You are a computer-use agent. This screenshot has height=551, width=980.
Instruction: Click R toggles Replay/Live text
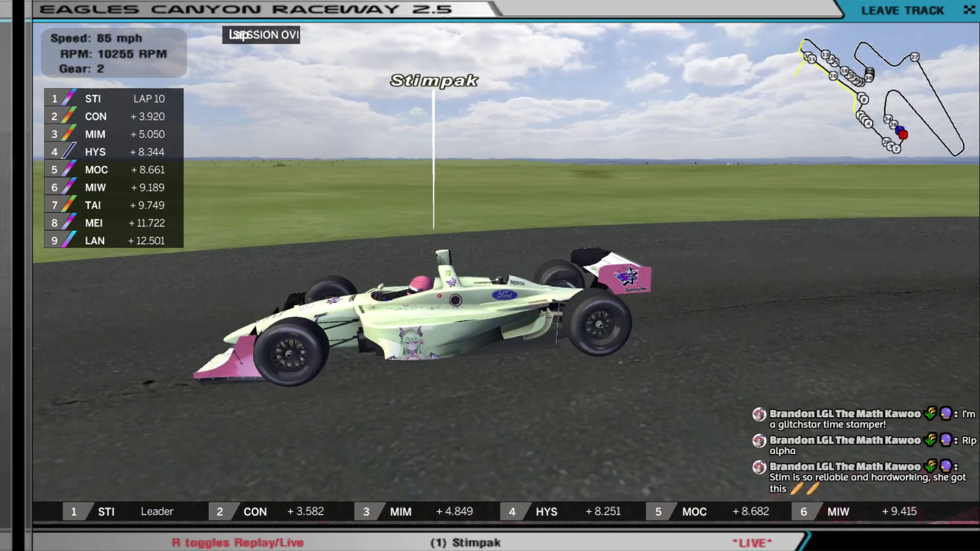238,542
